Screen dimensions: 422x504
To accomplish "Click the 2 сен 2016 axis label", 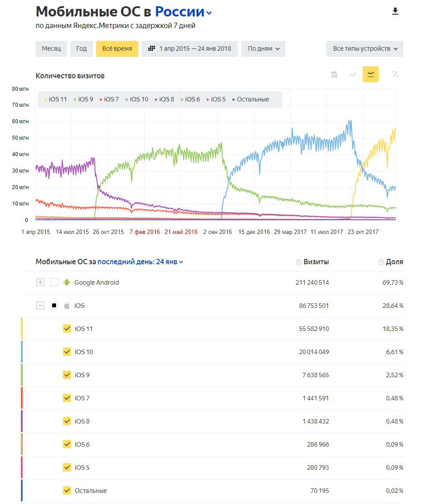I will pos(217,232).
